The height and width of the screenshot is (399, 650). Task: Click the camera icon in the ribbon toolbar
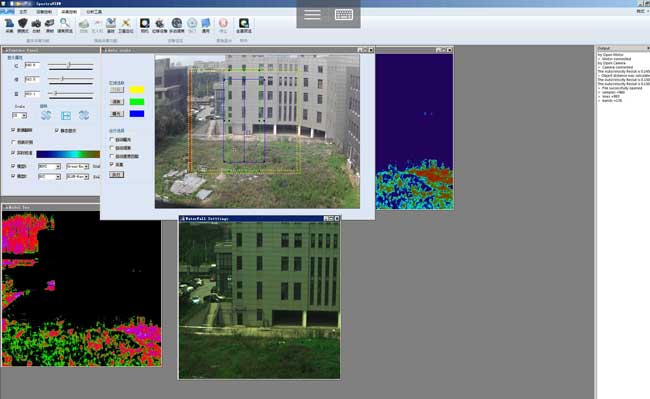[36, 24]
